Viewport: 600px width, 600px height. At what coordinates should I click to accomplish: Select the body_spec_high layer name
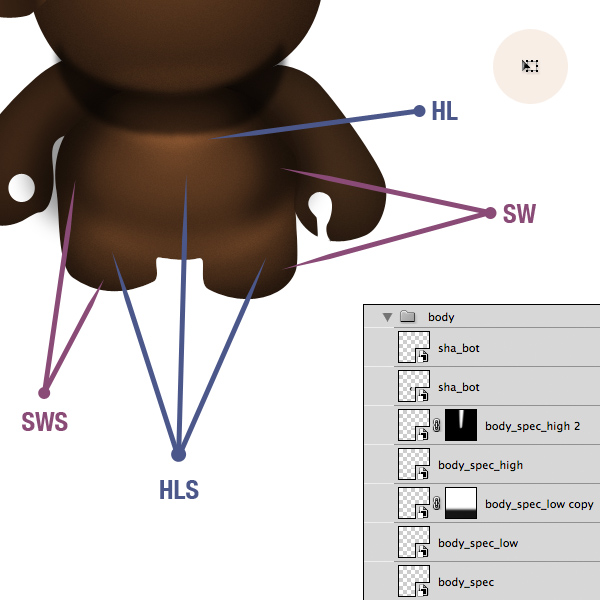click(x=480, y=465)
